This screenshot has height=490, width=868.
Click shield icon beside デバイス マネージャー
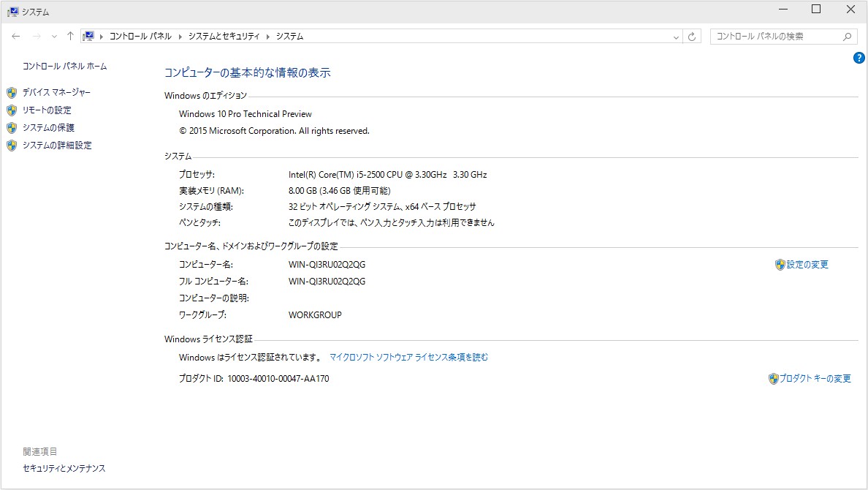(x=12, y=93)
